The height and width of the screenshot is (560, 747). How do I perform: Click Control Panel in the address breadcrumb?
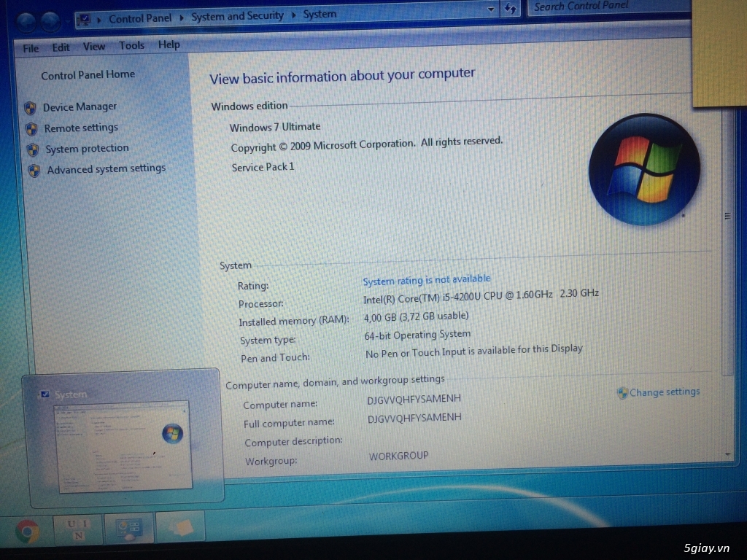(x=140, y=18)
